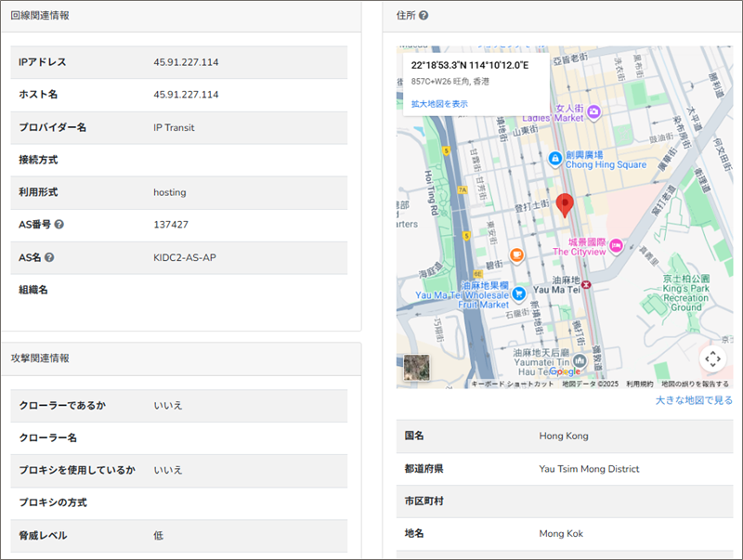Click help icon beside AS名
Viewport: 743px width, 560px height.
[x=49, y=257]
